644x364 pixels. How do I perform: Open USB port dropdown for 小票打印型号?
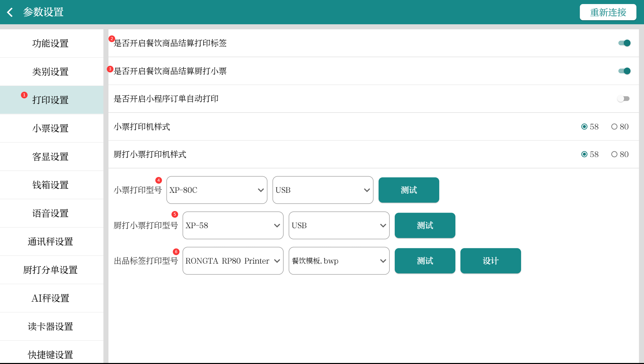(323, 190)
